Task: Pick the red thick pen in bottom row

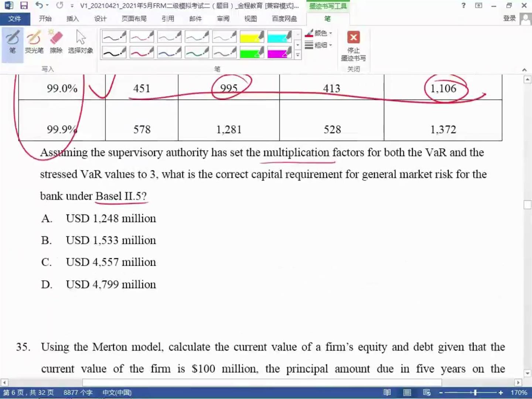Action: point(141,53)
